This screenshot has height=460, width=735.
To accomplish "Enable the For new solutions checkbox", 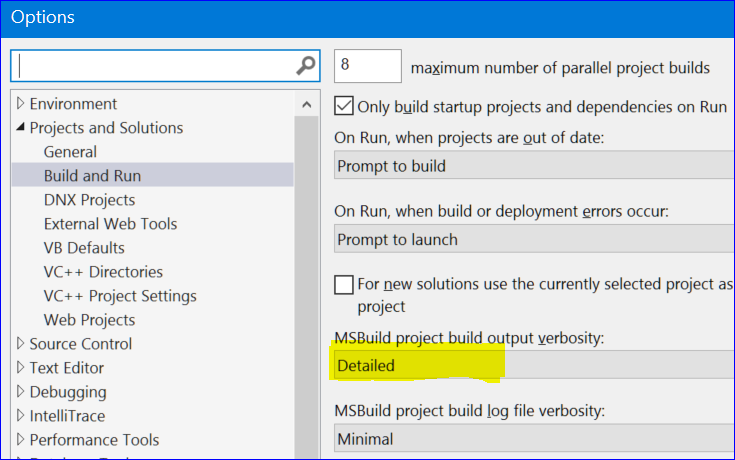I will point(344,285).
